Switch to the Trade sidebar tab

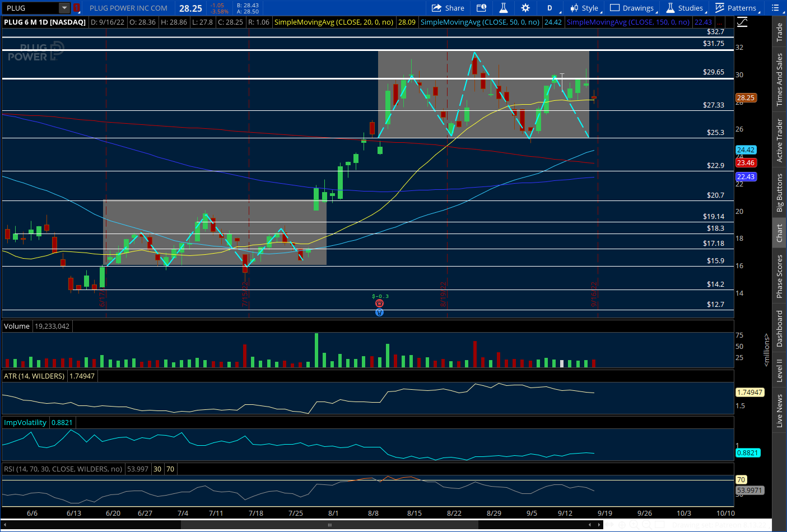pos(779,32)
